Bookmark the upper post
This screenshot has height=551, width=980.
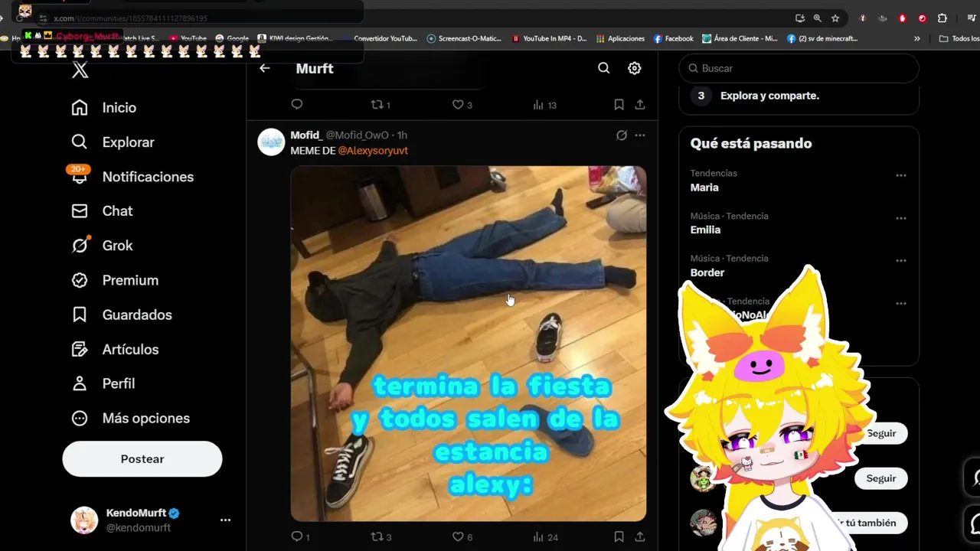[x=619, y=105]
